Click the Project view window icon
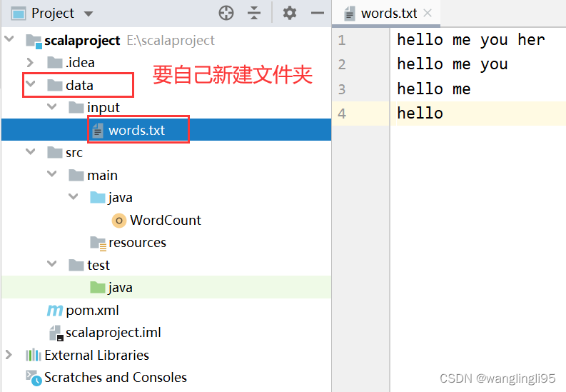 [19, 14]
